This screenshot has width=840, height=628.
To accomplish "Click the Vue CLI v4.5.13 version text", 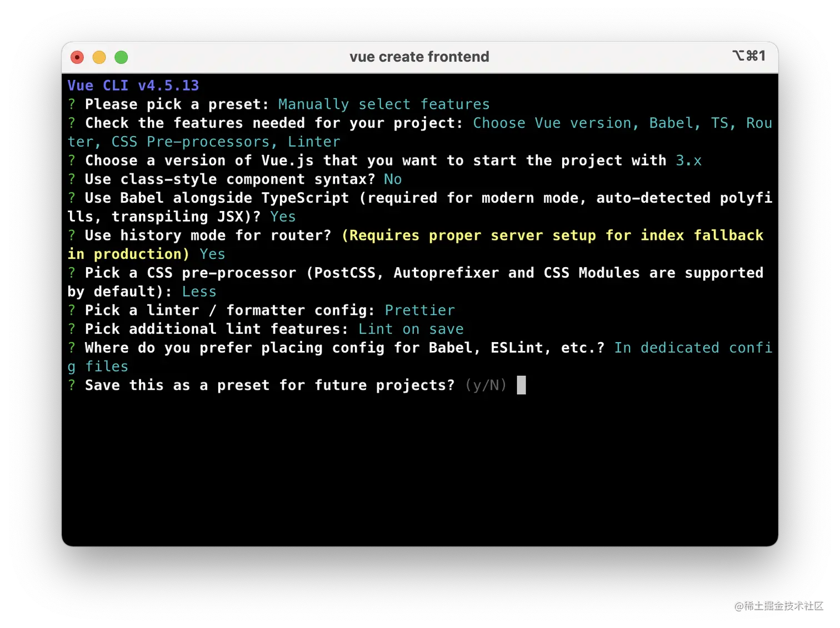I will (133, 85).
